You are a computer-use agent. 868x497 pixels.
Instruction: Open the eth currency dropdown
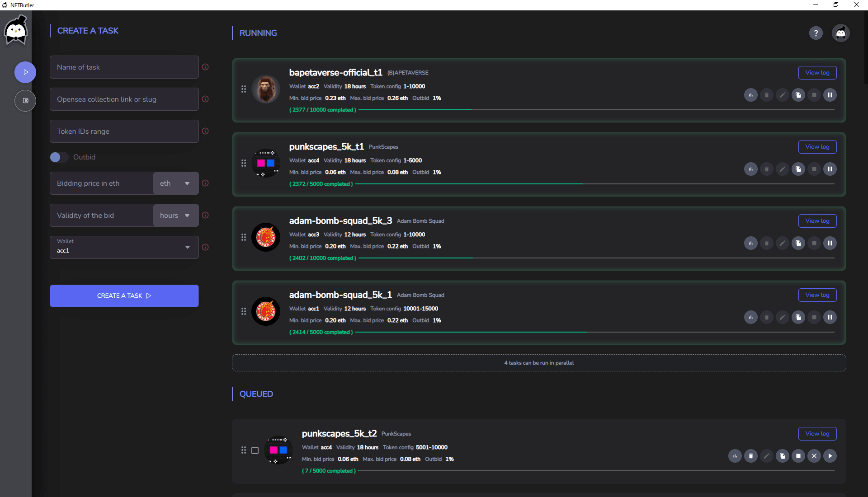coord(176,183)
